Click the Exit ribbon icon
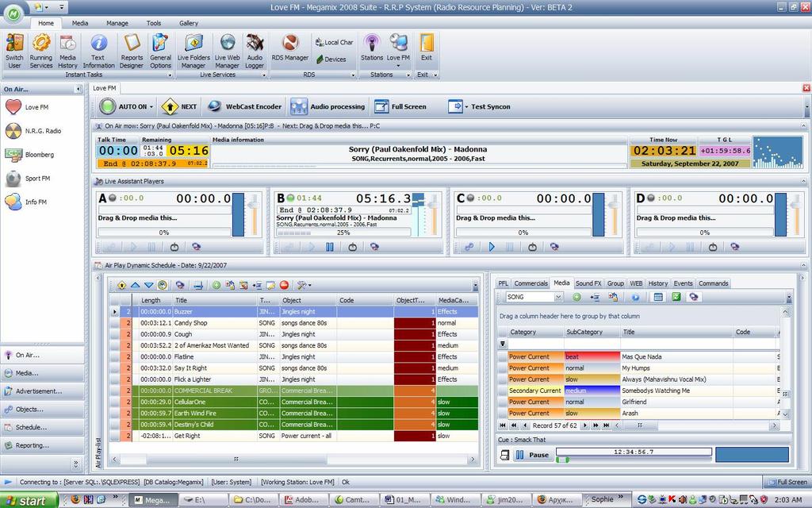812x508 pixels. point(426,48)
